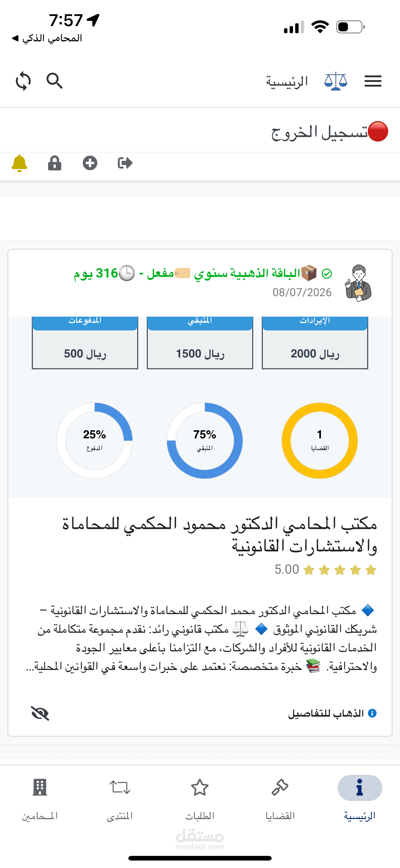This screenshot has height=868, width=400.
Task: Toggle the crossed-eye visibility icon
Action: 40,713
